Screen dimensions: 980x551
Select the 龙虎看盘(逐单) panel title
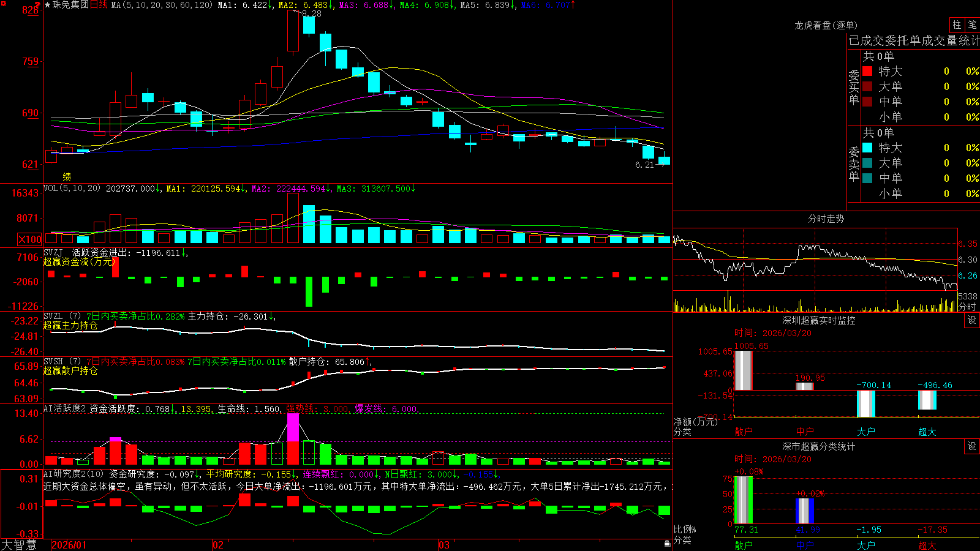(x=826, y=25)
